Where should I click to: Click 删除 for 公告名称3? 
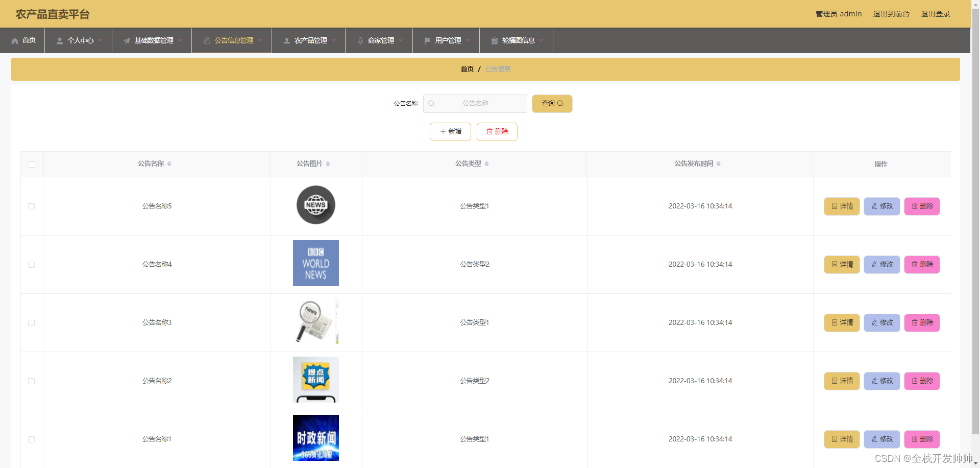tap(922, 323)
